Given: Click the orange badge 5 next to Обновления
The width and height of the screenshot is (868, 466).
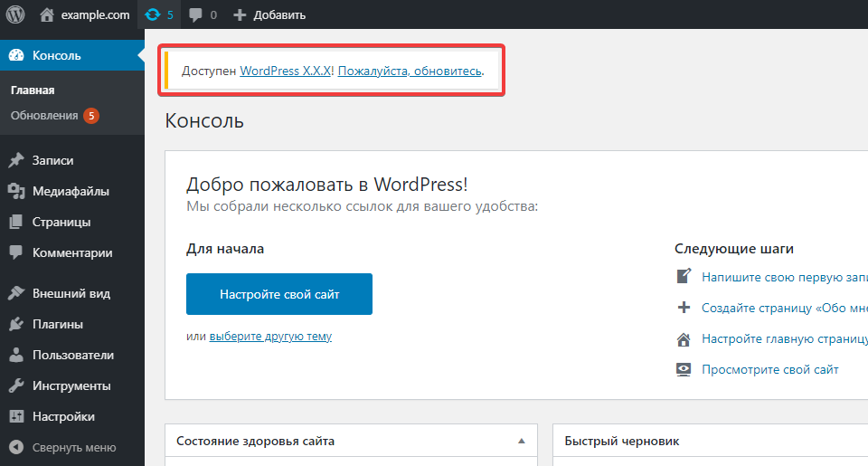Looking at the screenshot, I should [x=91, y=115].
